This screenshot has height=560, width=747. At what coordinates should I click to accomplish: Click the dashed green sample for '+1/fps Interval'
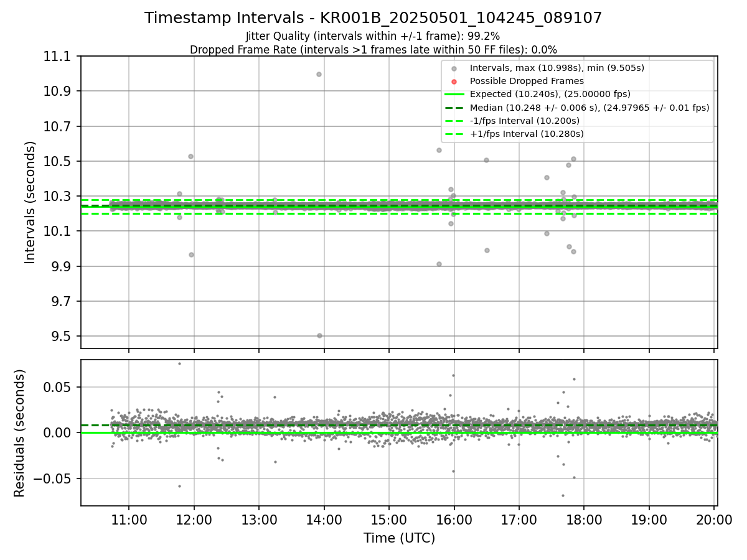click(454, 134)
